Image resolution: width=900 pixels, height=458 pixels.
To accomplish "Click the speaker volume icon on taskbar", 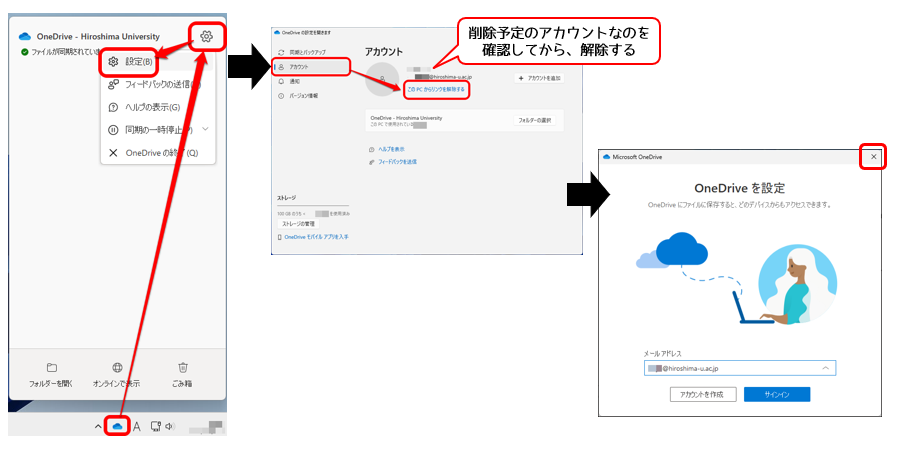I will 169,426.
